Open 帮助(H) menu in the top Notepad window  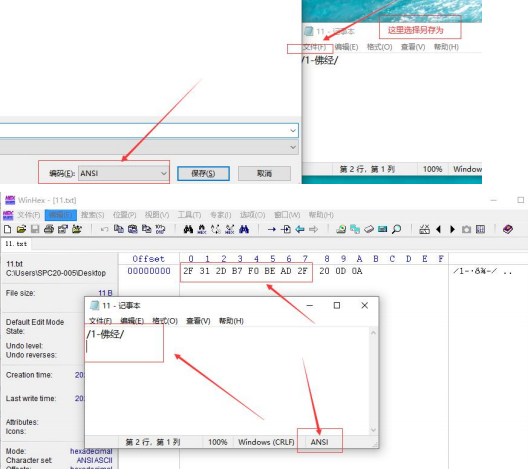coord(446,47)
